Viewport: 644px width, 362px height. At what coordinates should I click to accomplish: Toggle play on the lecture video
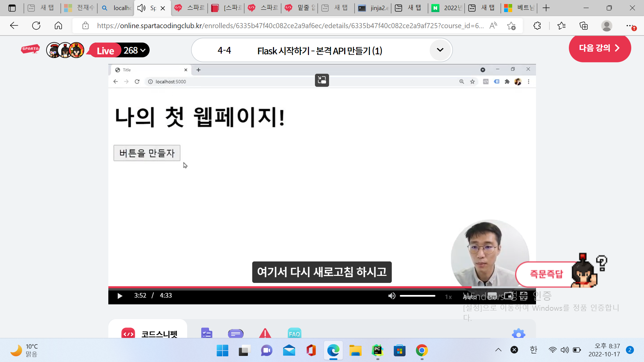tap(120, 296)
